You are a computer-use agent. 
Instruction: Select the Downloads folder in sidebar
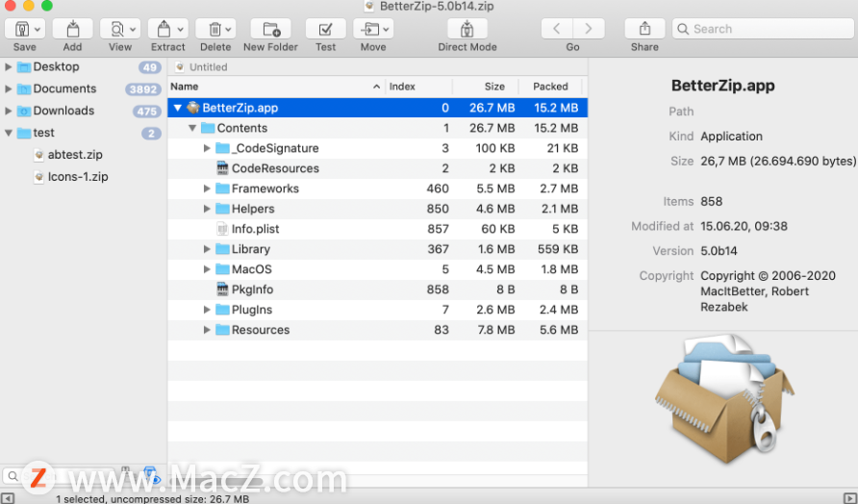[x=63, y=111]
